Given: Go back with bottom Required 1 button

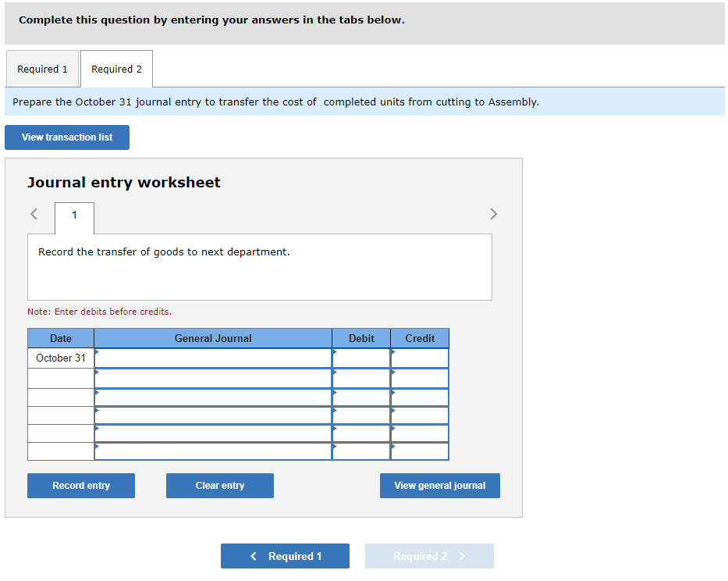Looking at the screenshot, I should point(285,556).
